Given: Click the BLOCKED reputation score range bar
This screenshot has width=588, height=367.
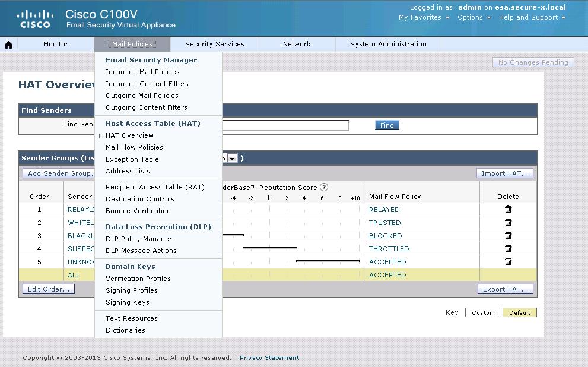Looking at the screenshot, I should coord(233,235).
